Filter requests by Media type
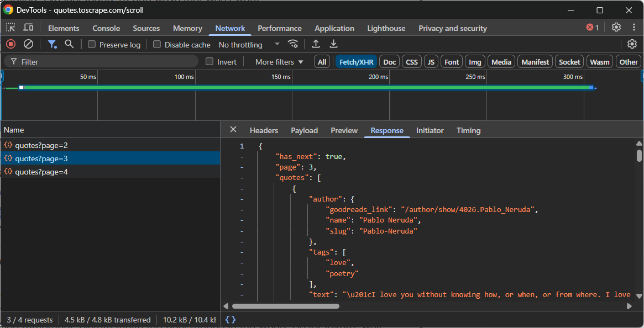Viewport: 644px width, 328px height. click(501, 62)
